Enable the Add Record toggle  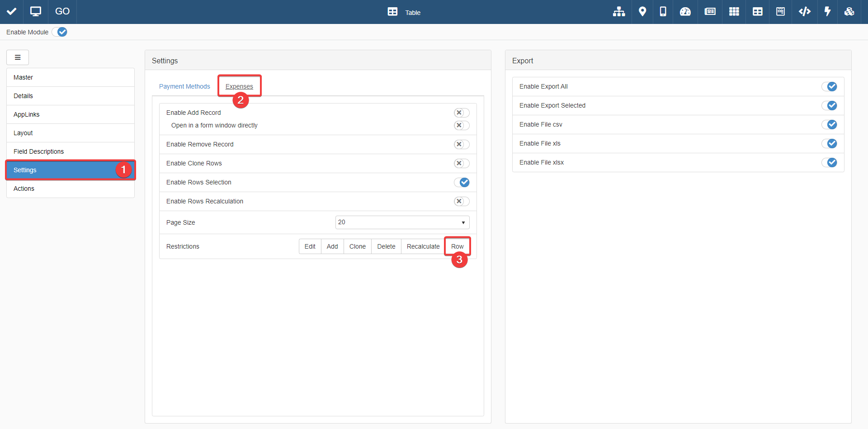(462, 113)
